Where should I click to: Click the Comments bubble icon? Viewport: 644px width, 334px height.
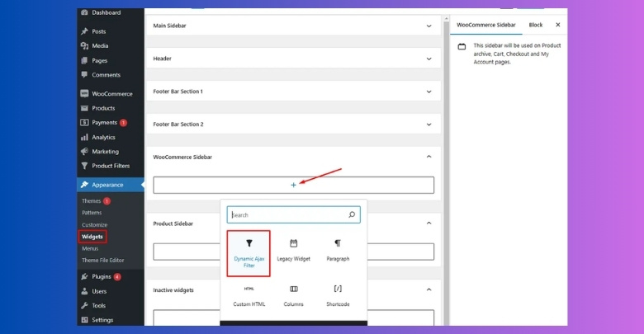point(84,75)
